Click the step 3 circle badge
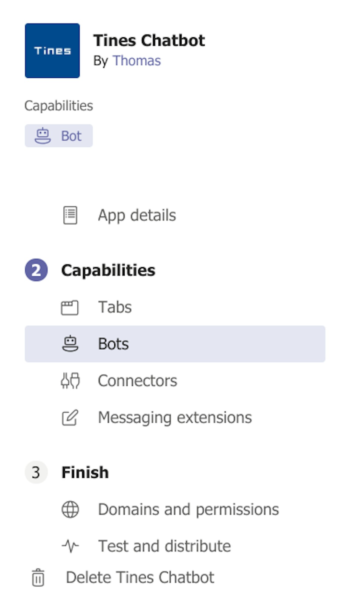 click(36, 472)
